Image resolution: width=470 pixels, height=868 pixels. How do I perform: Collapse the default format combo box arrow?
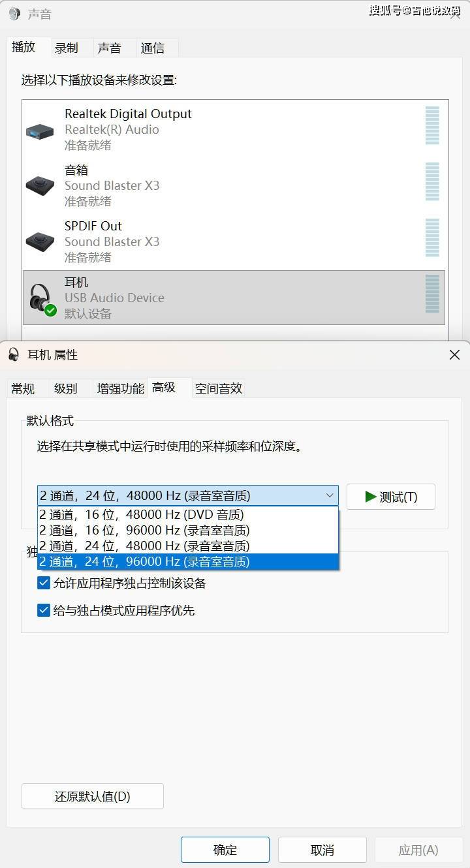coord(330,496)
